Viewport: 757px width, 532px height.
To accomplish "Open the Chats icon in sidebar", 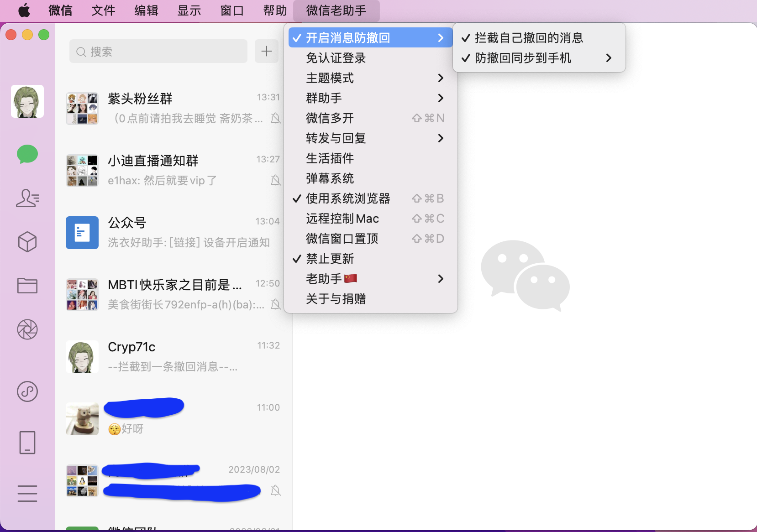I will click(27, 154).
